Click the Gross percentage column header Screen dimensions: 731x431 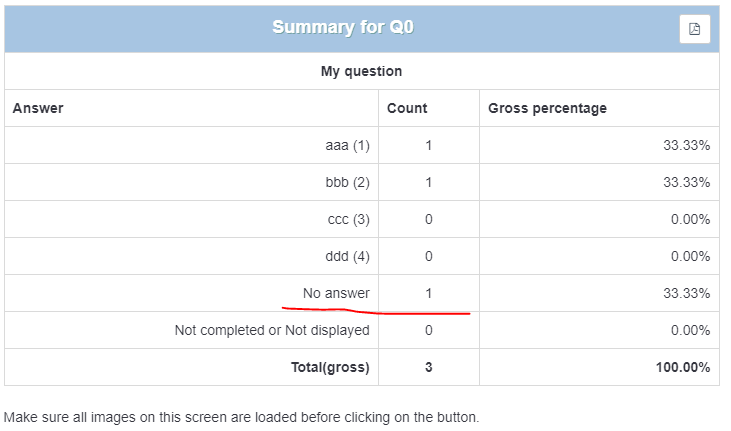point(547,108)
